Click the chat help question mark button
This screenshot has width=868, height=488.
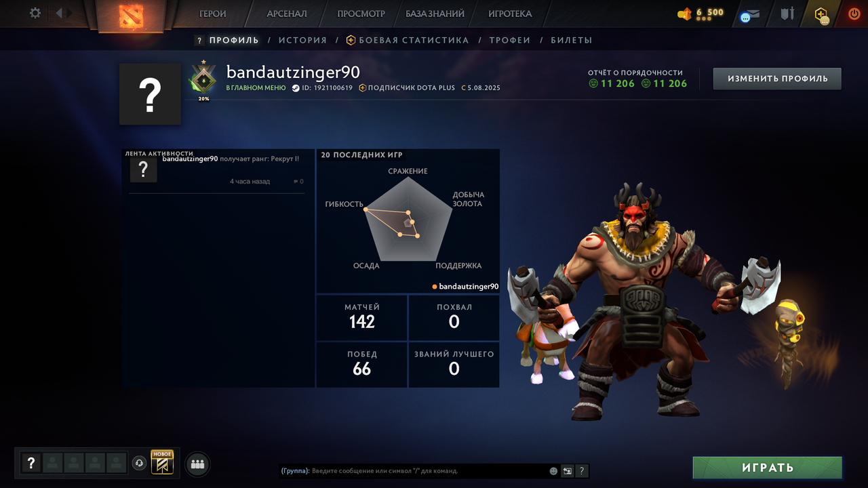[582, 471]
